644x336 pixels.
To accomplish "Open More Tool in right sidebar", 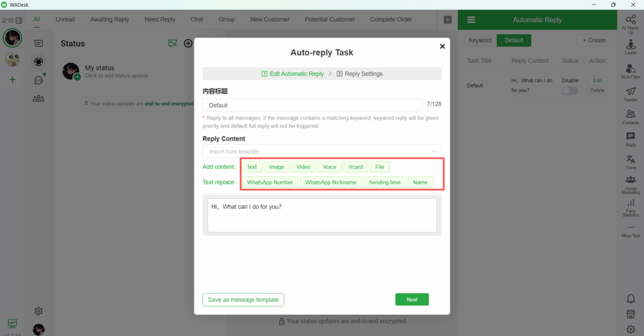I will 630,232.
